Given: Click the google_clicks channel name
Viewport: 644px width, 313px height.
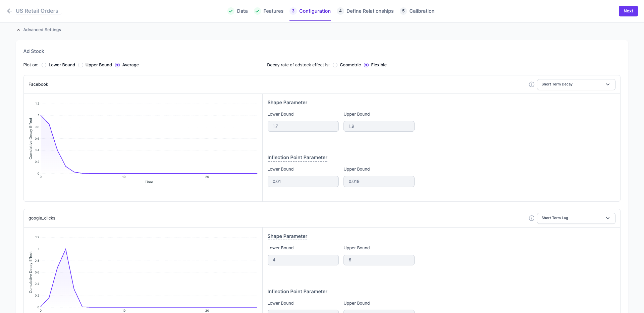Looking at the screenshot, I should point(42,218).
